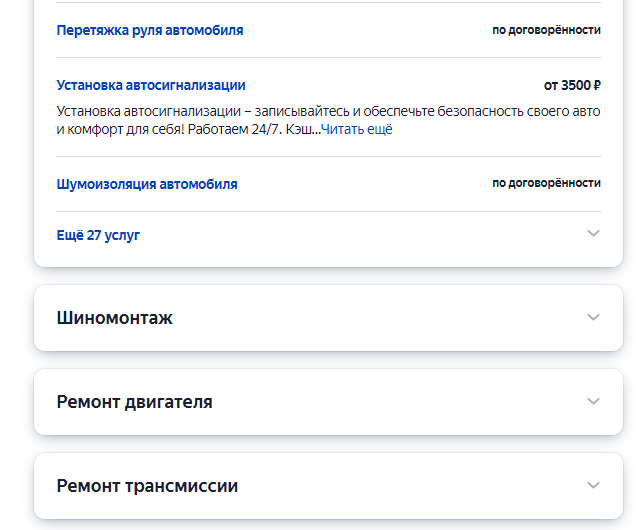Show more services using Ещё 27 услуг chevron
The height and width of the screenshot is (530, 639).
pos(593,234)
